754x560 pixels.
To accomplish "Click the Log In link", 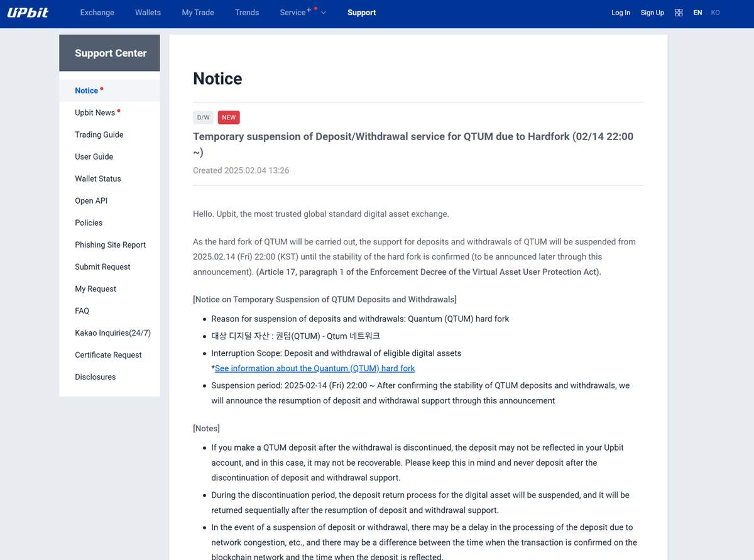I will [x=621, y=13].
